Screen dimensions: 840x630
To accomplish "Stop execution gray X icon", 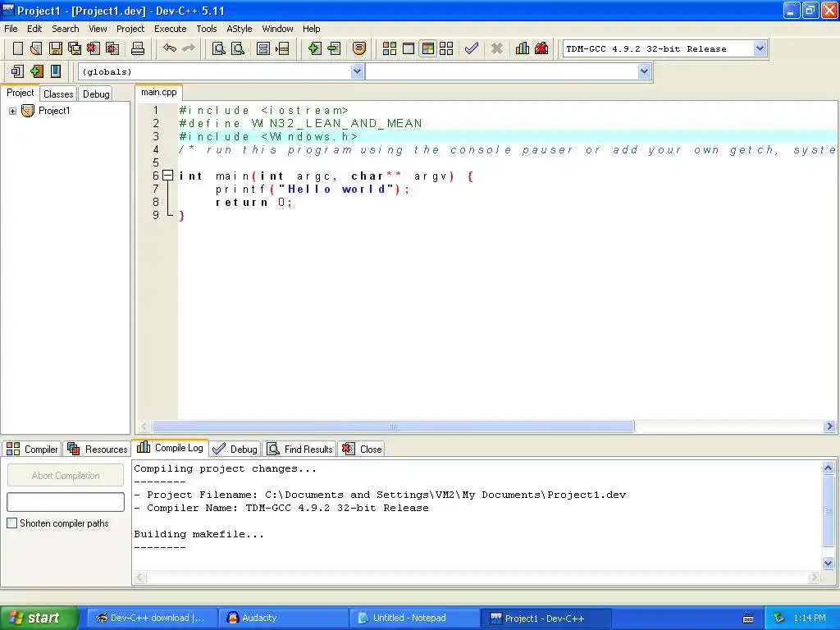I will click(x=496, y=48).
